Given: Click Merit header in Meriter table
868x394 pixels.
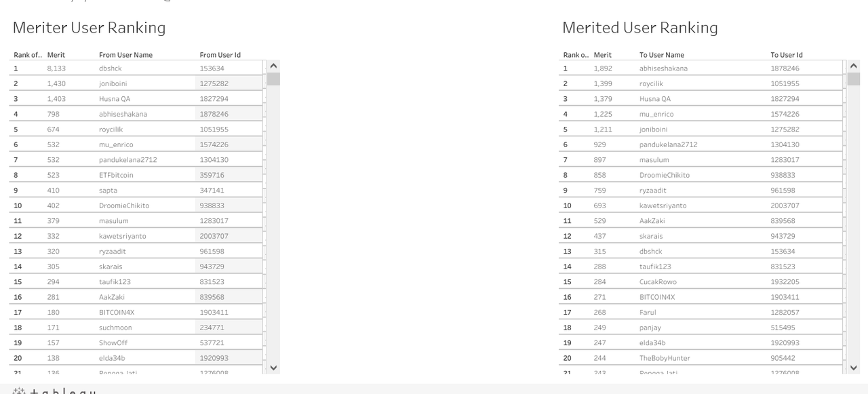Looking at the screenshot, I should click(x=56, y=55).
